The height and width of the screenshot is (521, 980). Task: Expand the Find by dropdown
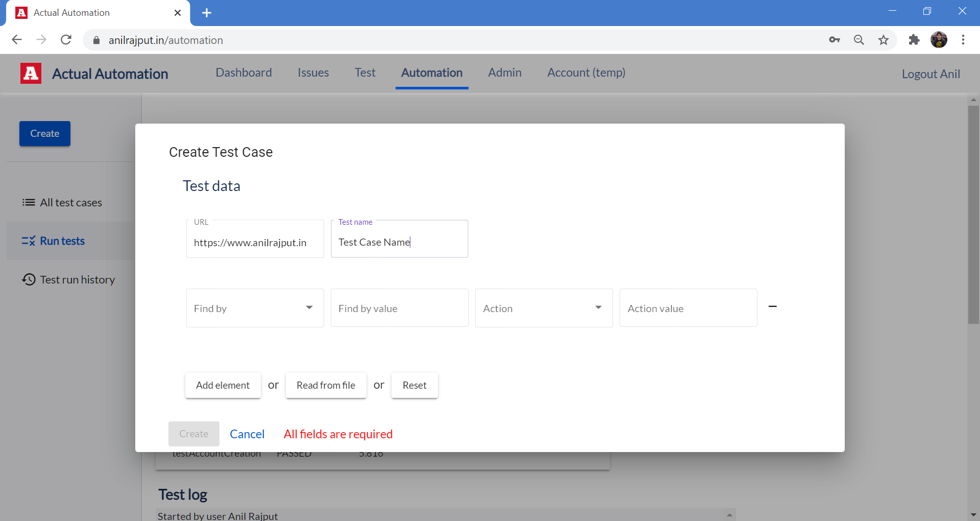(309, 307)
